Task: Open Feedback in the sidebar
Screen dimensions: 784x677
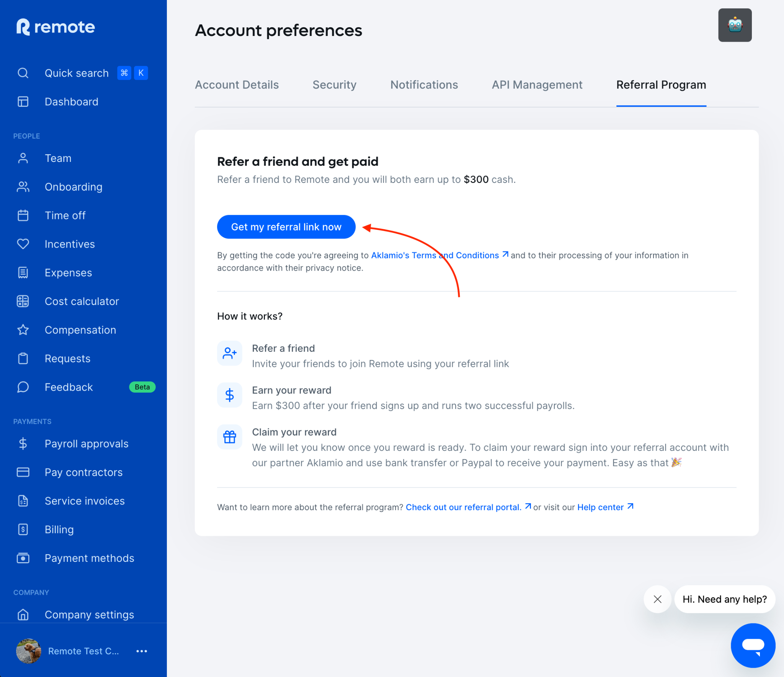Action: pyautogui.click(x=69, y=387)
